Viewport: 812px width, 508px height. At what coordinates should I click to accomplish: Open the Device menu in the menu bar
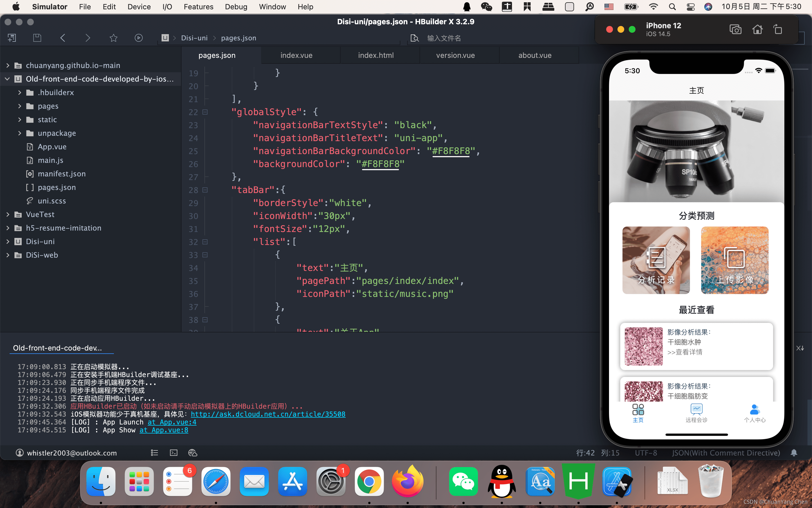[x=139, y=7]
